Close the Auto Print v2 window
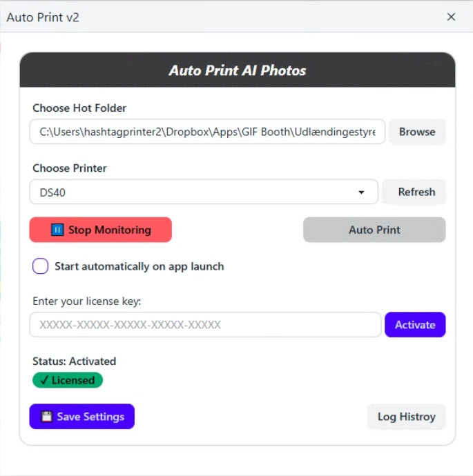Screen dimensions: 473x476 click(x=452, y=17)
